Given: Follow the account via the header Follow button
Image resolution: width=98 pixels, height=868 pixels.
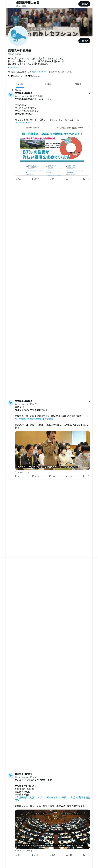Looking at the screenshot, I should pyautogui.click(x=84, y=4).
